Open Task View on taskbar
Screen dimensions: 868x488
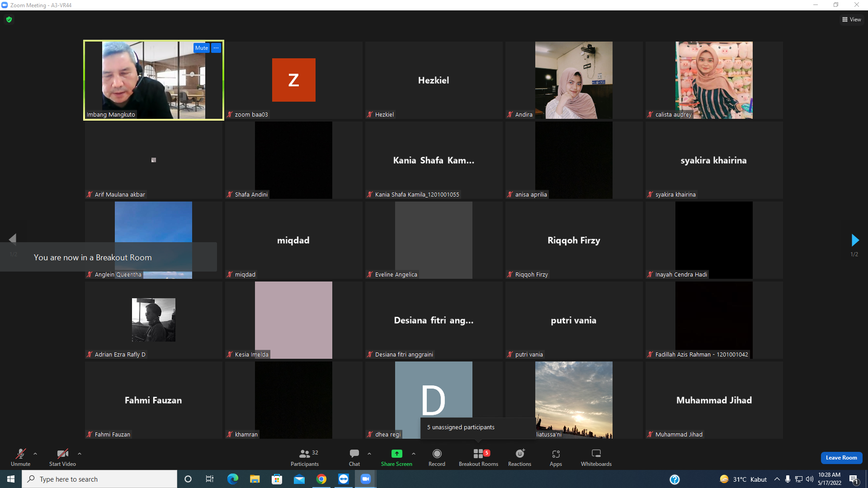(x=210, y=479)
